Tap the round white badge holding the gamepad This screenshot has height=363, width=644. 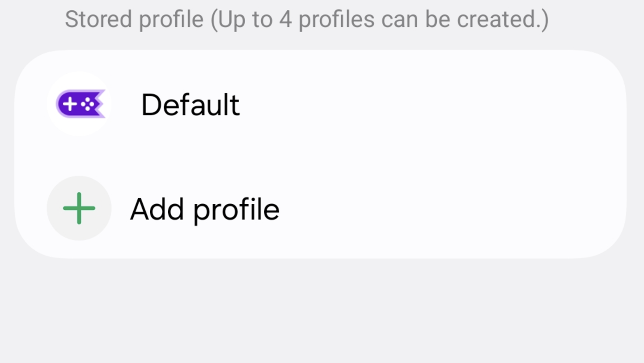pos(79,104)
